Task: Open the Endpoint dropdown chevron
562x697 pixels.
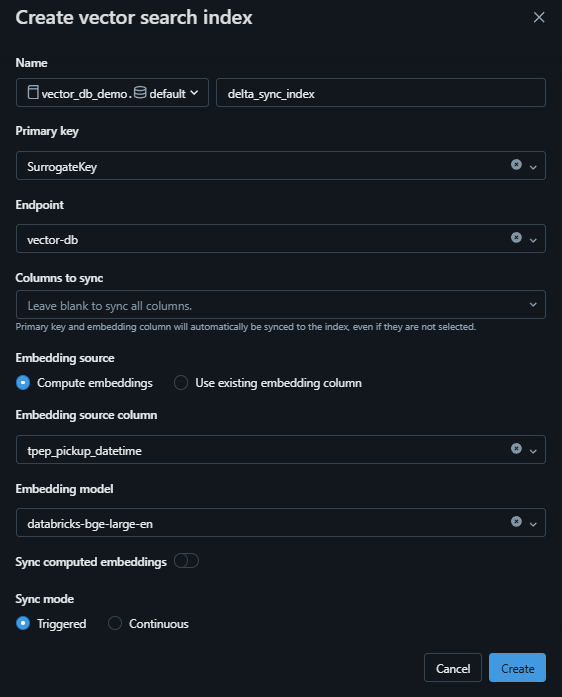Action: pyautogui.click(x=533, y=240)
